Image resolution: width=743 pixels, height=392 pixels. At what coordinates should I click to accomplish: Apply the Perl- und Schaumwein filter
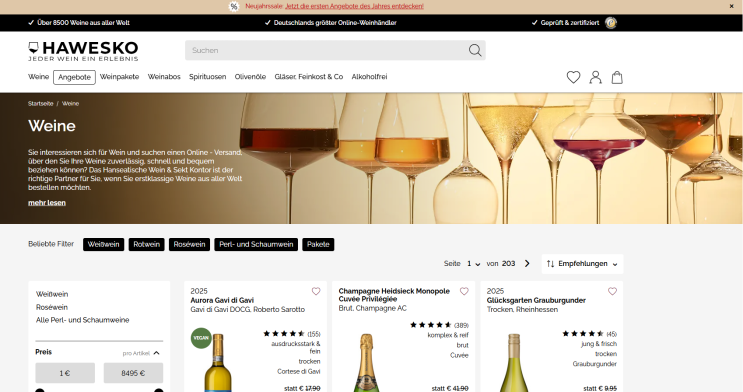point(256,245)
